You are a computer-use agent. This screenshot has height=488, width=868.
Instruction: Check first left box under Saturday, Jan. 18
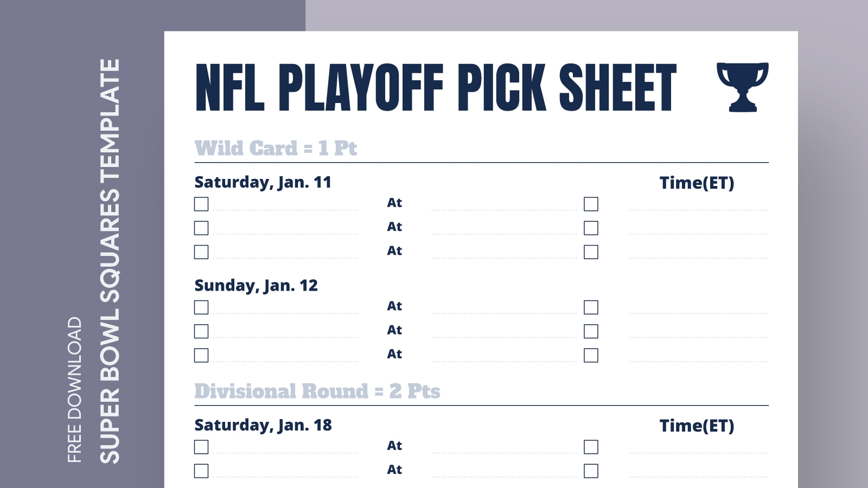[201, 447]
